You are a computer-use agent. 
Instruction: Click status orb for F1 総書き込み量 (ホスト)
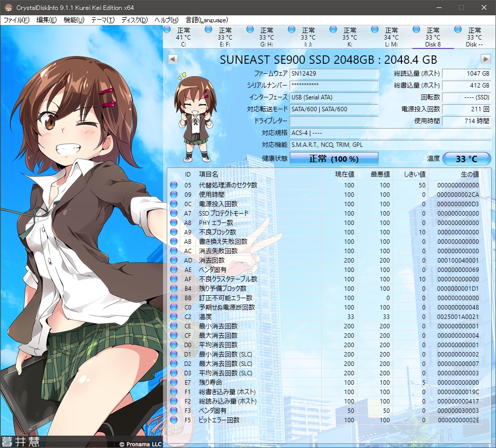coord(174,392)
